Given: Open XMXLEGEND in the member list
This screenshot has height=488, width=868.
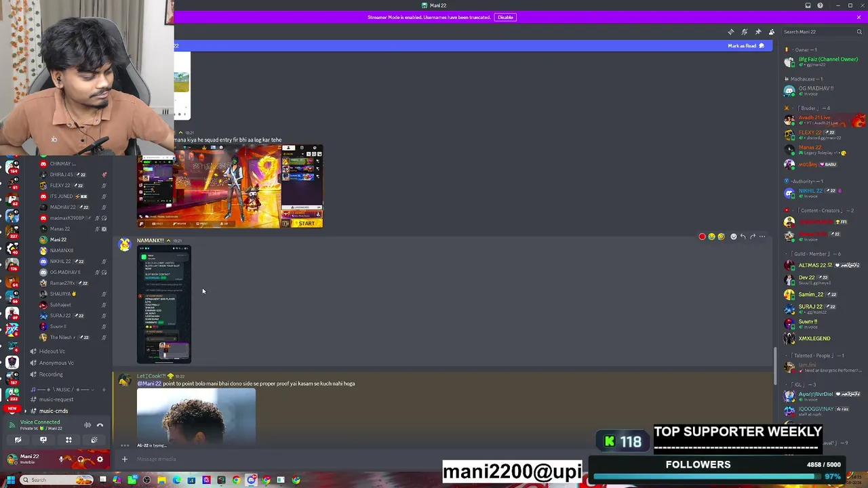Looking at the screenshot, I should pyautogui.click(x=823, y=338).
